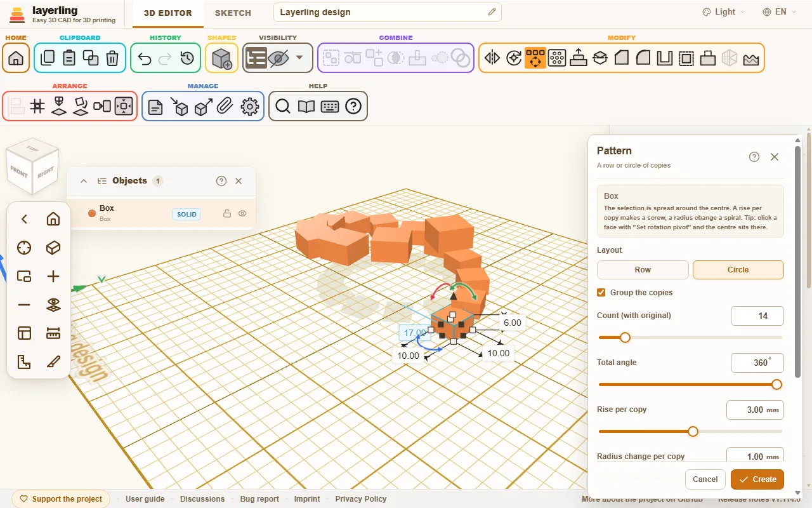The width and height of the screenshot is (812, 508).
Task: Select the Row layout option
Action: (x=643, y=270)
